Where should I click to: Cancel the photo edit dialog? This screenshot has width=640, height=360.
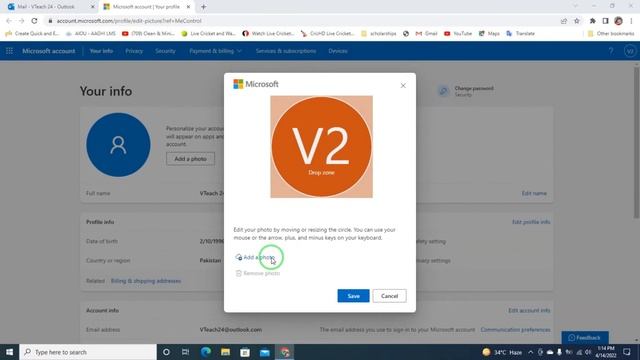pos(389,296)
